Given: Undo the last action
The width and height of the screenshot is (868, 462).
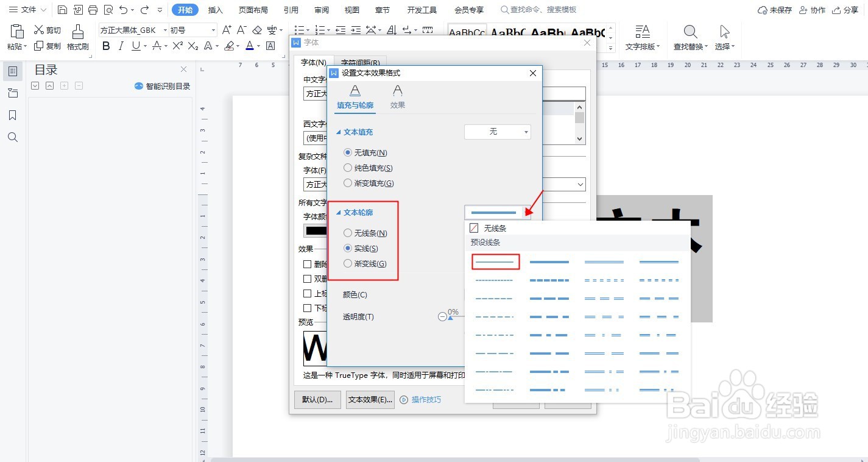Looking at the screenshot, I should coord(124,10).
